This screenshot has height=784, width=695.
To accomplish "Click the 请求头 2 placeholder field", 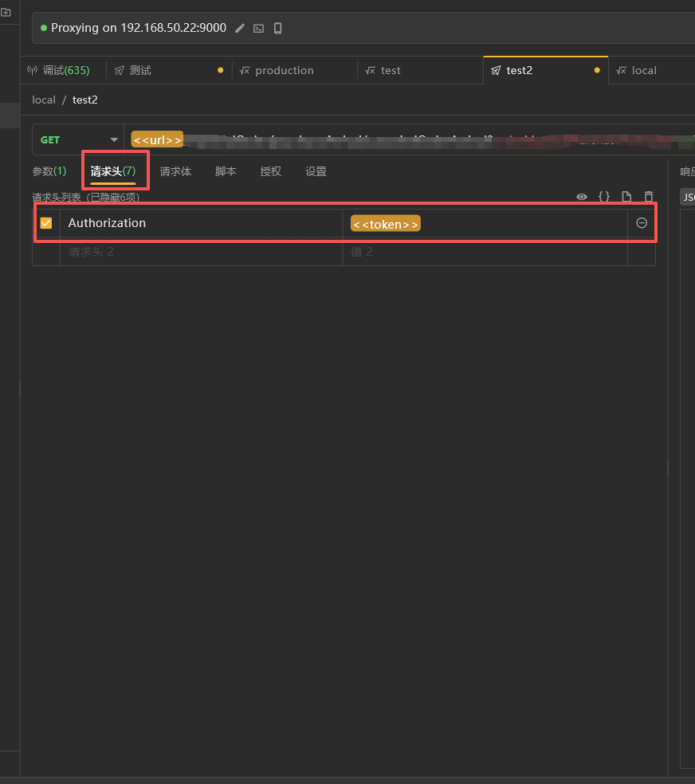I will (202, 252).
